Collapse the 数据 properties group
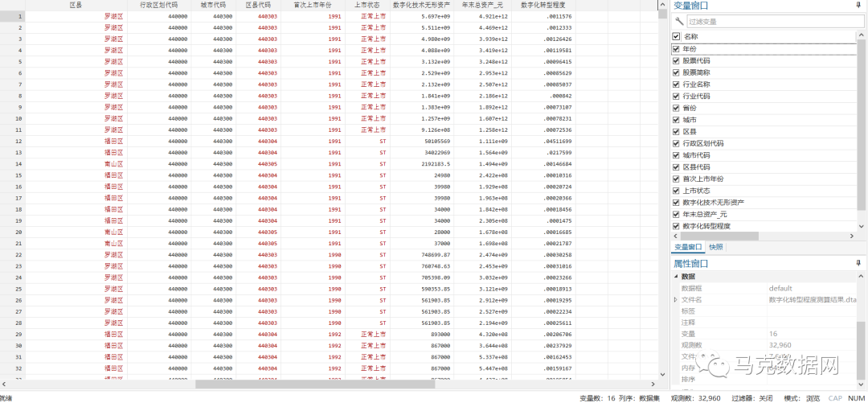The height and width of the screenshot is (403, 868). coord(675,276)
